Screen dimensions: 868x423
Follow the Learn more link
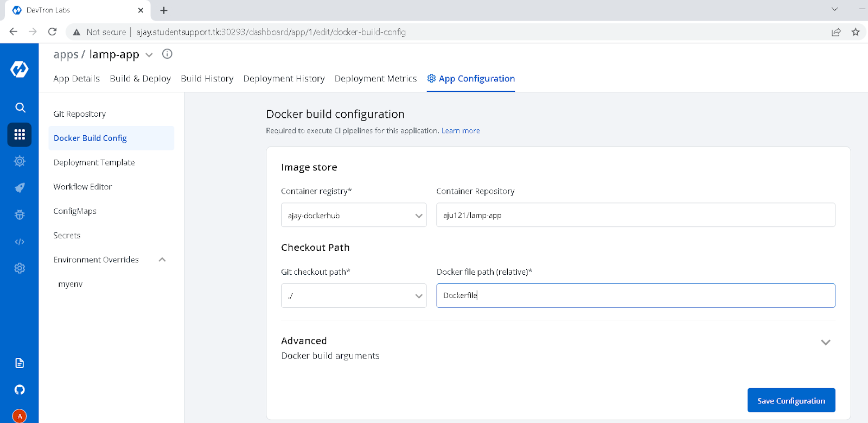[x=461, y=131]
